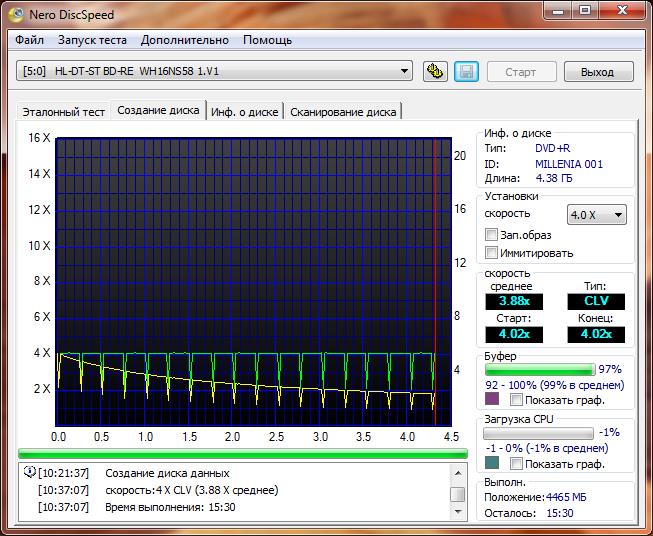Switch to the Сканирование диска tab
Image resolution: width=653 pixels, height=536 pixels.
point(343,112)
